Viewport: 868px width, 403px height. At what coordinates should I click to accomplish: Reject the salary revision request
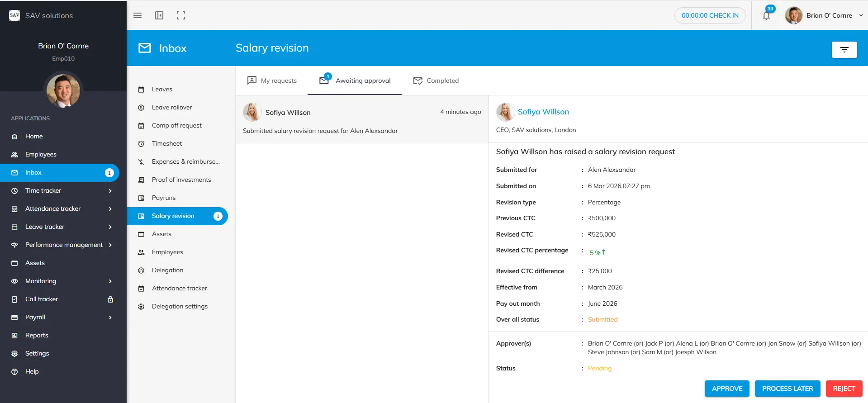844,389
